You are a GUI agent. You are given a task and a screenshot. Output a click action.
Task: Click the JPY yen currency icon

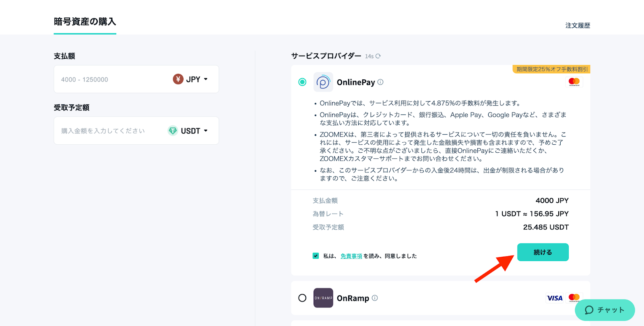pyautogui.click(x=178, y=79)
